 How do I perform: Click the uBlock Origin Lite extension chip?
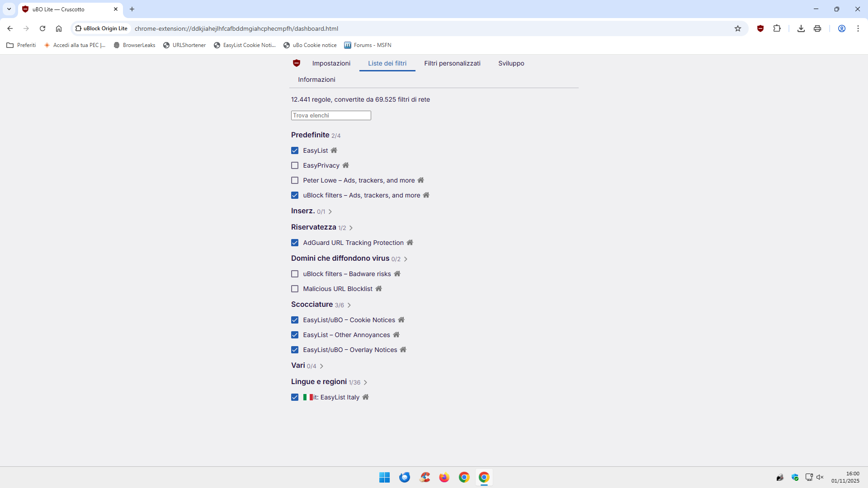click(x=101, y=28)
